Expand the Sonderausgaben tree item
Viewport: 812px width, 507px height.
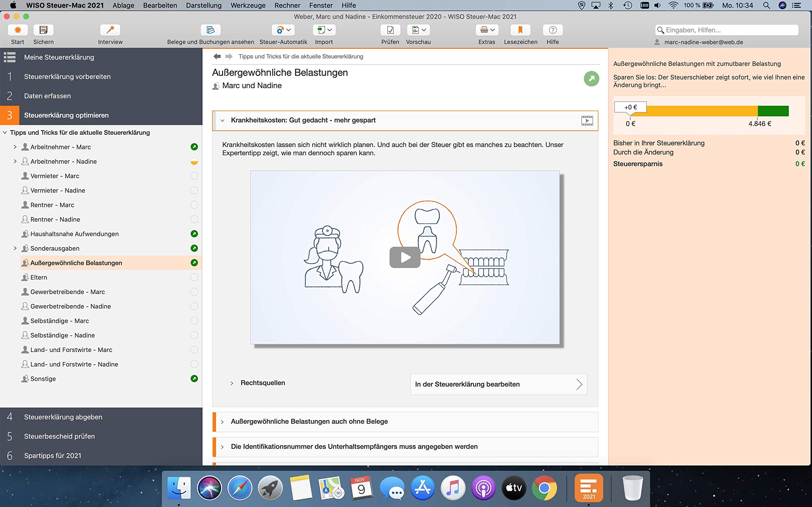(x=15, y=248)
